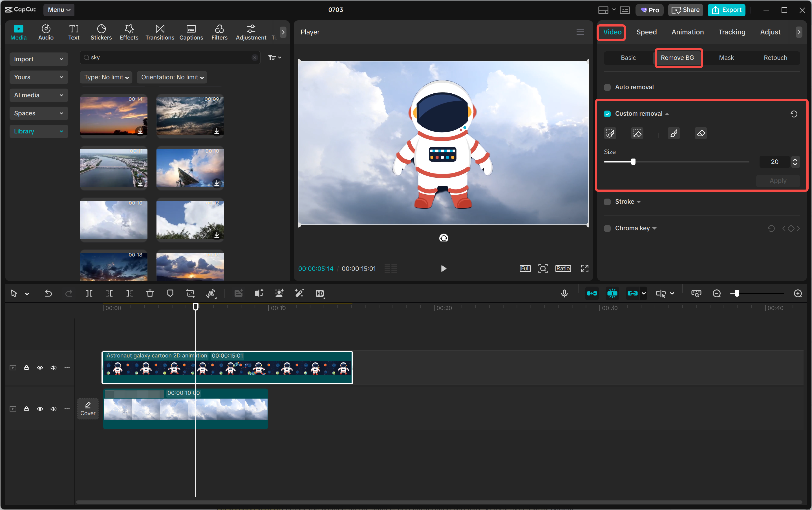The image size is (812, 510).
Task: Enable the Stroke option
Action: (607, 201)
